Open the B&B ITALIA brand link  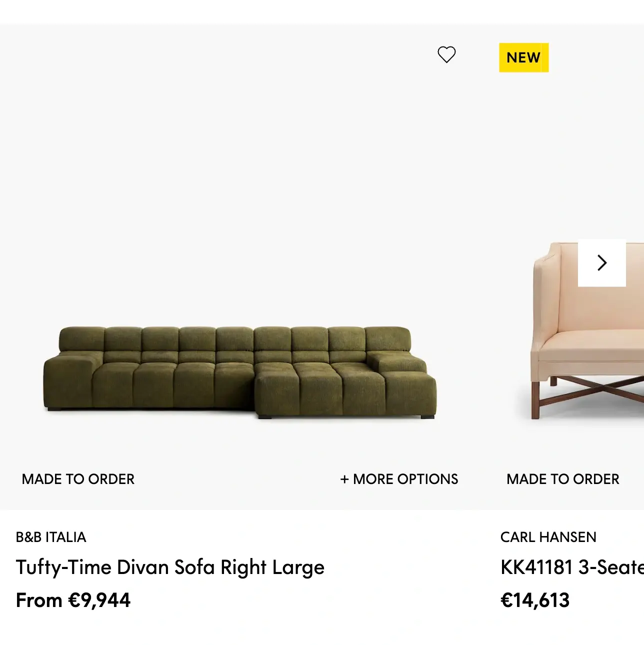[x=51, y=537]
